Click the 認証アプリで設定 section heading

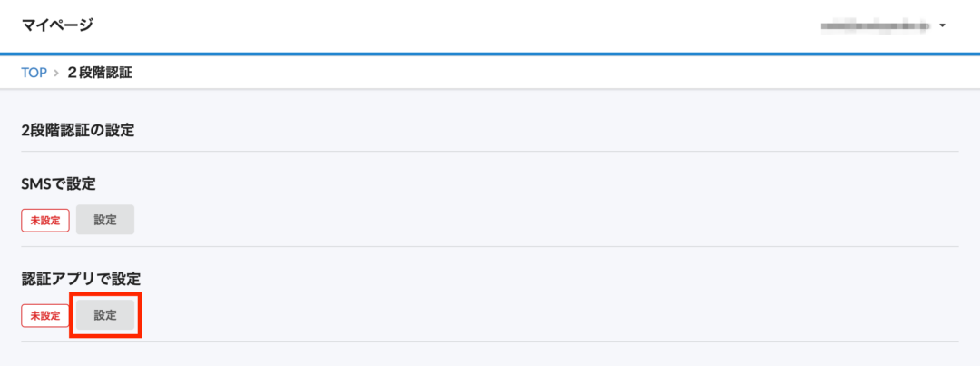pyautogui.click(x=81, y=278)
